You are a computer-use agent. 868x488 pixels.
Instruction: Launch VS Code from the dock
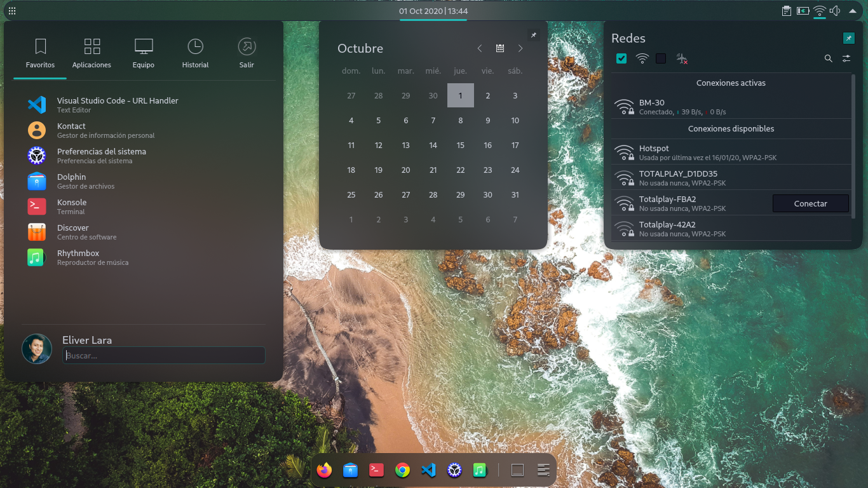click(428, 470)
